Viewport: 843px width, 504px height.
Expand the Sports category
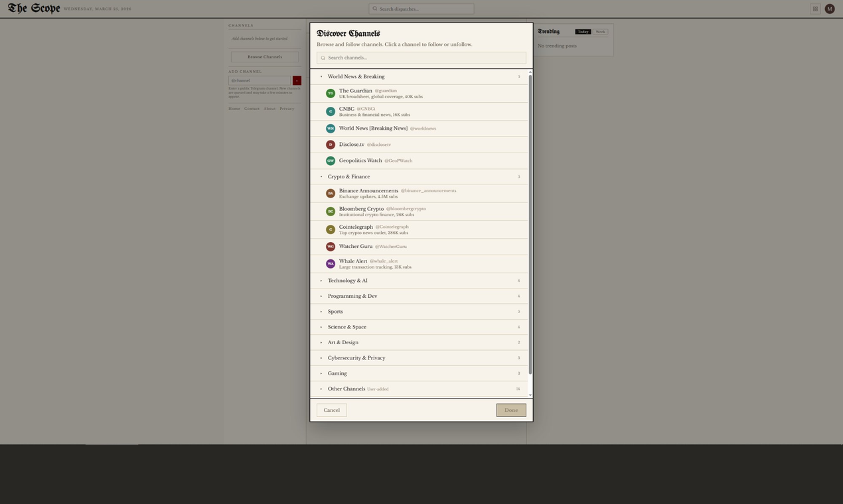(419, 312)
